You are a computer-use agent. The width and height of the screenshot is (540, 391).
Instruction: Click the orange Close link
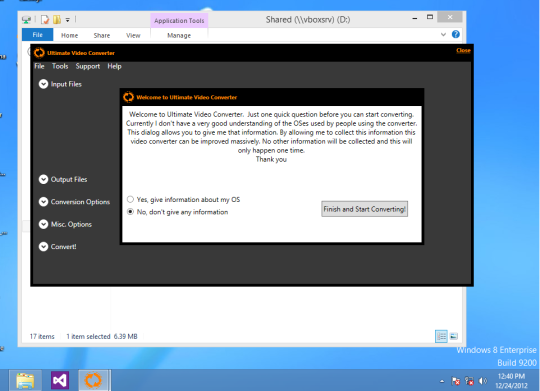[463, 50]
